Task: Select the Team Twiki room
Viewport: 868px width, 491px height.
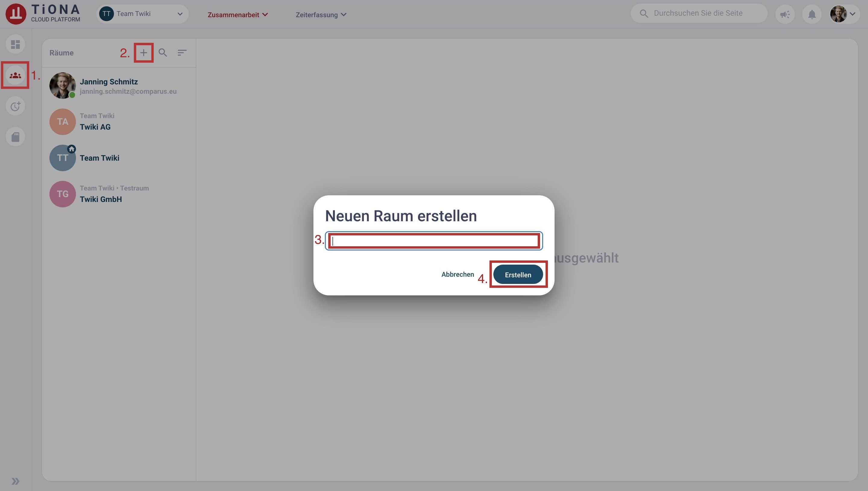Action: [119, 158]
